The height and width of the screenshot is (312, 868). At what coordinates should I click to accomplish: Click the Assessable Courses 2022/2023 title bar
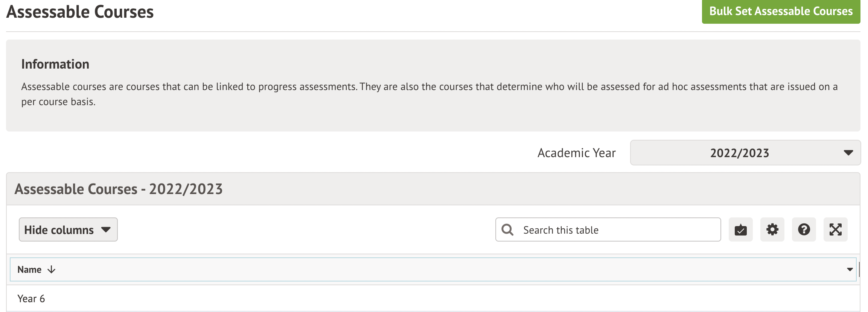118,188
